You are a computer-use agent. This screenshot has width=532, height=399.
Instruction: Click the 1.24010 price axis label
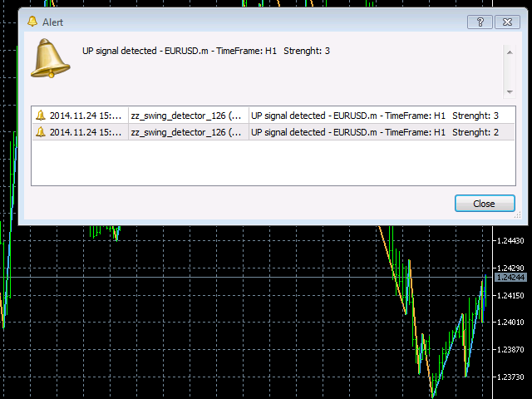click(x=509, y=323)
